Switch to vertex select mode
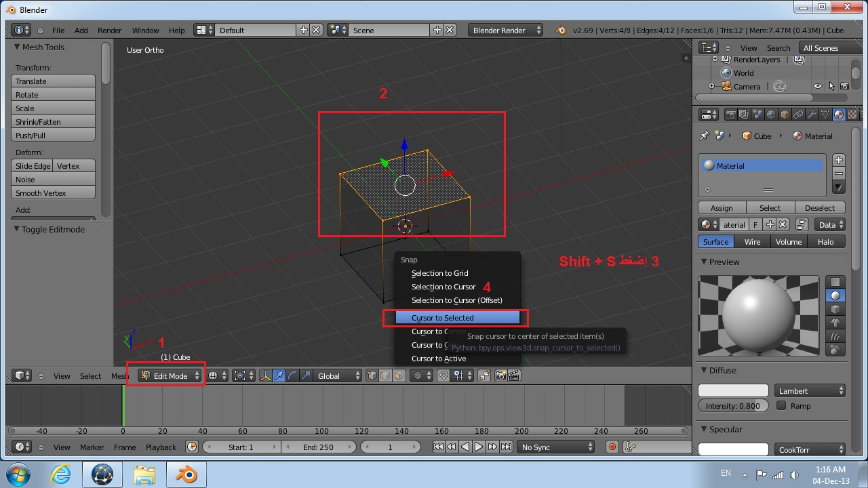The height and width of the screenshot is (488, 868). [372, 375]
